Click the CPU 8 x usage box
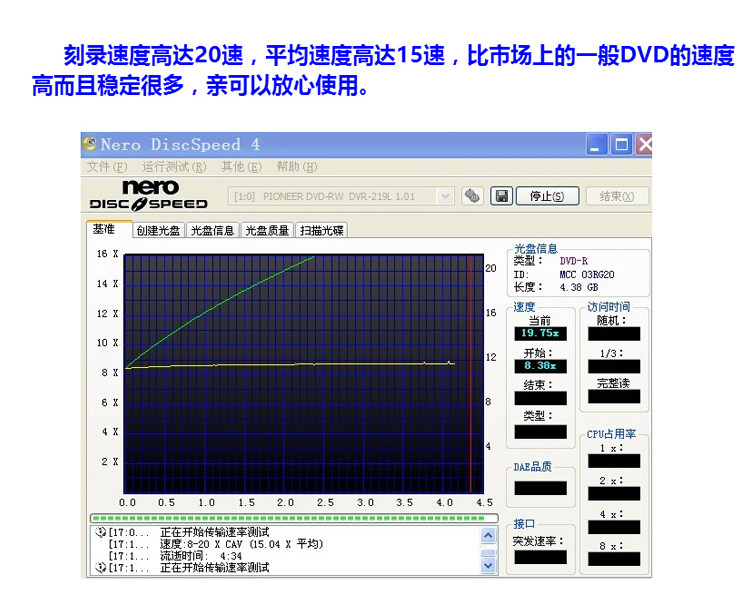750x608 pixels. tap(614, 559)
